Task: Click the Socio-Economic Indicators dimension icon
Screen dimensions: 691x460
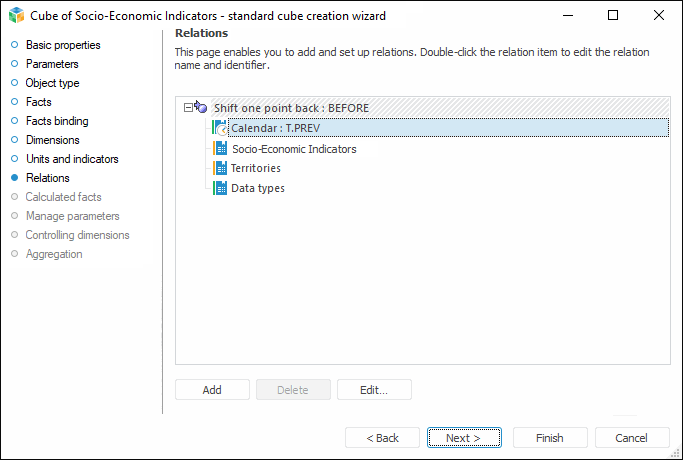Action: 220,149
